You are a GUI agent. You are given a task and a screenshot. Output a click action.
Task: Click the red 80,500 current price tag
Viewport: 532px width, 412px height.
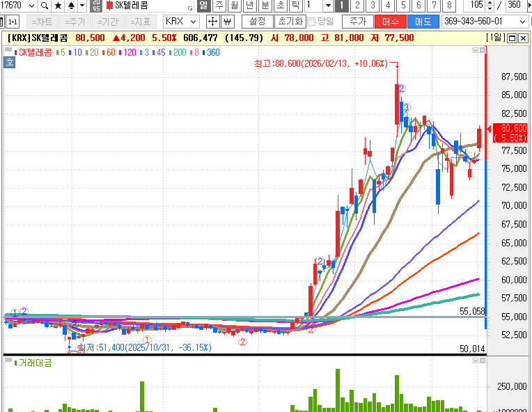tap(510, 133)
